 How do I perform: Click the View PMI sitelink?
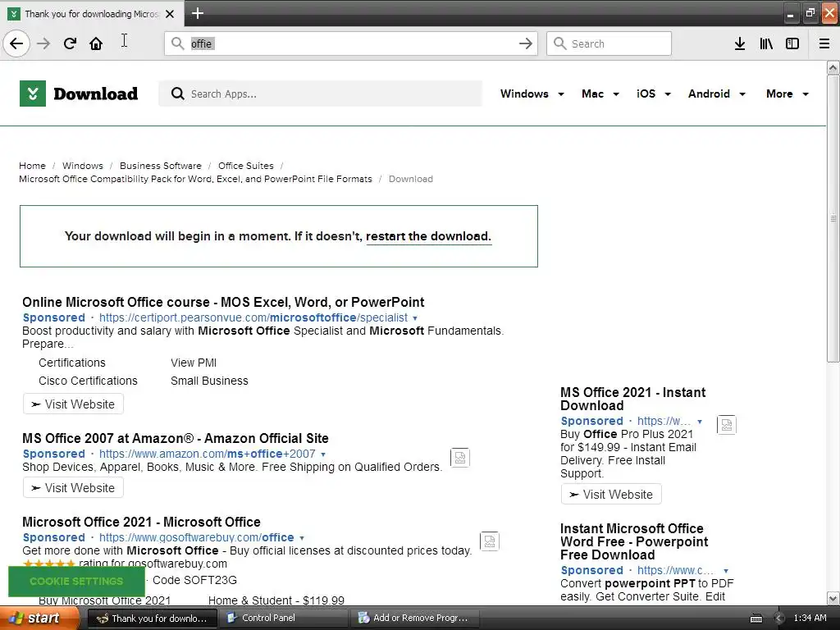[x=194, y=363]
